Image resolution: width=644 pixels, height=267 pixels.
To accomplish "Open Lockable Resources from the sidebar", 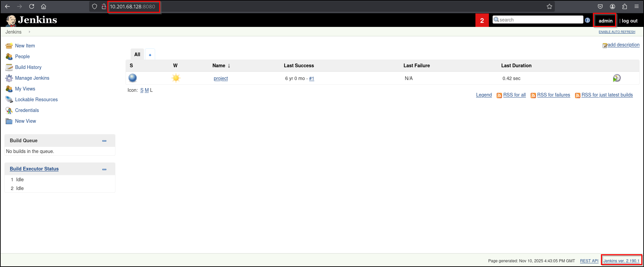I will [36, 100].
